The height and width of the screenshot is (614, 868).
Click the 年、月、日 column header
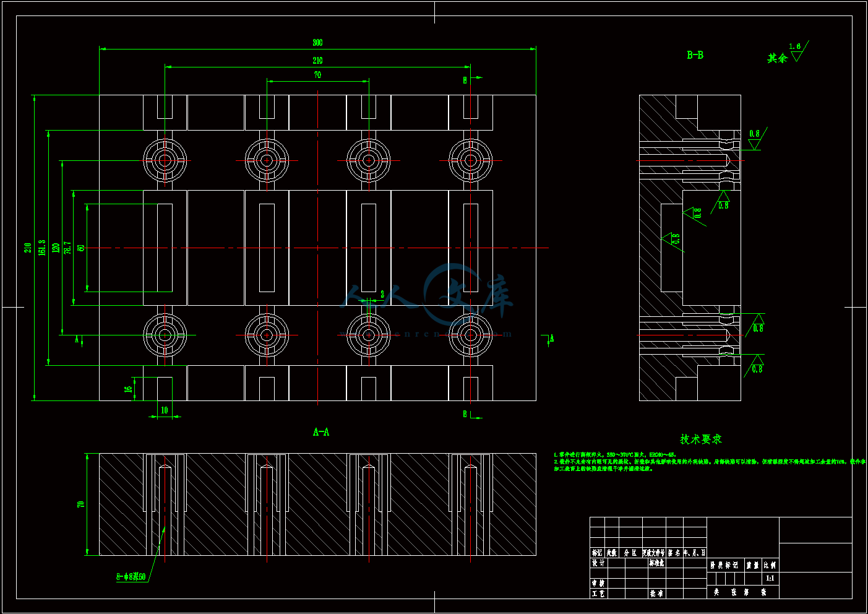(694, 553)
